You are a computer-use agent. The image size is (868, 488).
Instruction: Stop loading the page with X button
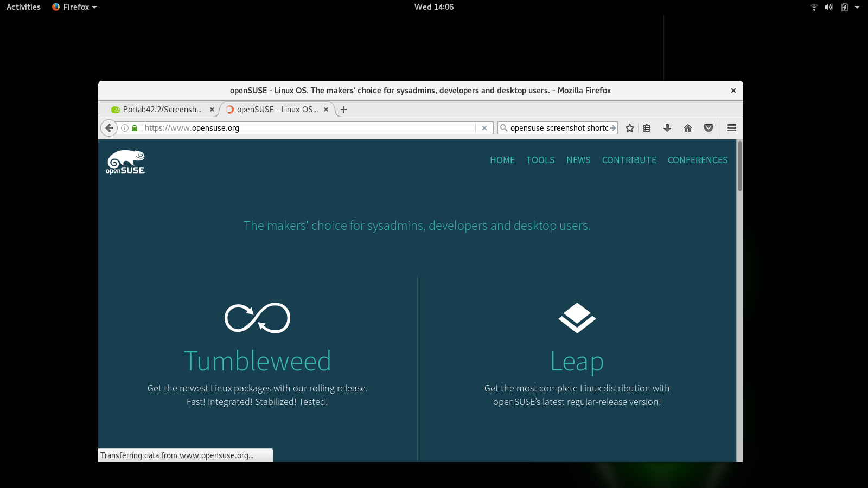484,128
